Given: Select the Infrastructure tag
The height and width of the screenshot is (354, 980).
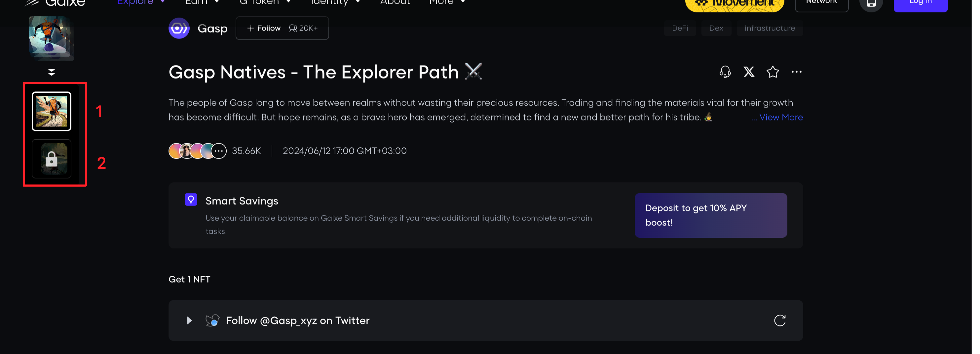Looking at the screenshot, I should [x=770, y=28].
